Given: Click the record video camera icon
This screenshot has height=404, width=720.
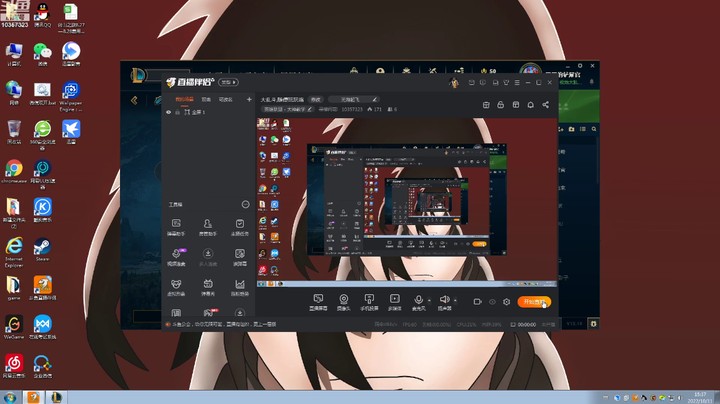Looking at the screenshot, I should pos(478,302).
